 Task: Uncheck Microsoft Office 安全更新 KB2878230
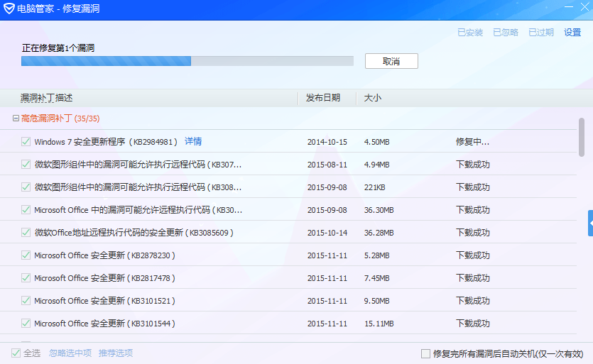[x=26, y=255]
